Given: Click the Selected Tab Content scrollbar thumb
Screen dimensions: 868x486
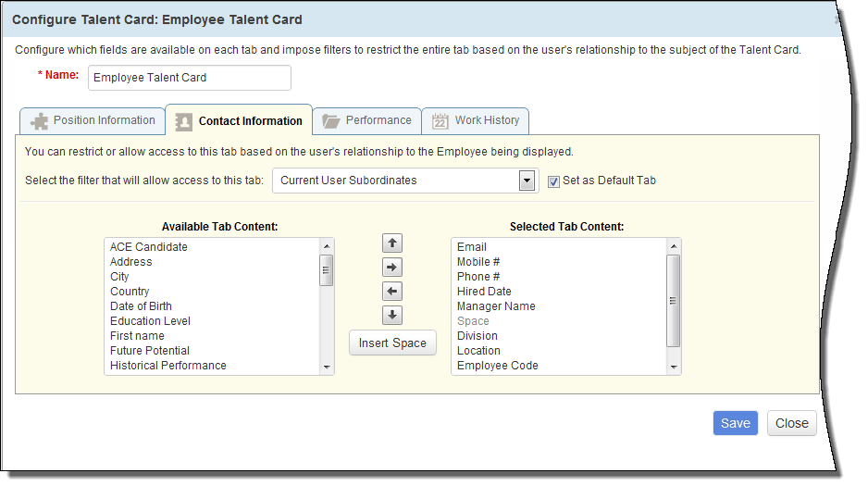Looking at the screenshot, I should click(674, 301).
